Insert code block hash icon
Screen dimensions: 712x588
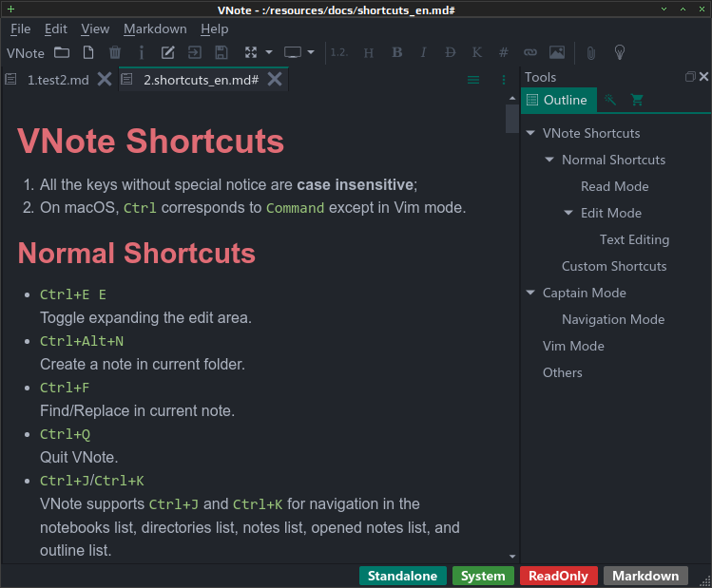[503, 52]
